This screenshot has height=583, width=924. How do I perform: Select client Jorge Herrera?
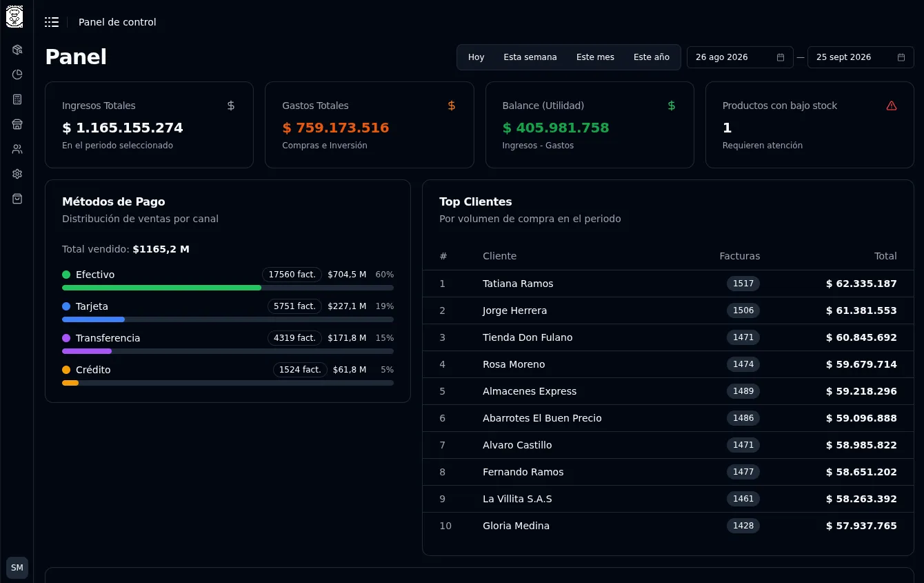pos(514,310)
